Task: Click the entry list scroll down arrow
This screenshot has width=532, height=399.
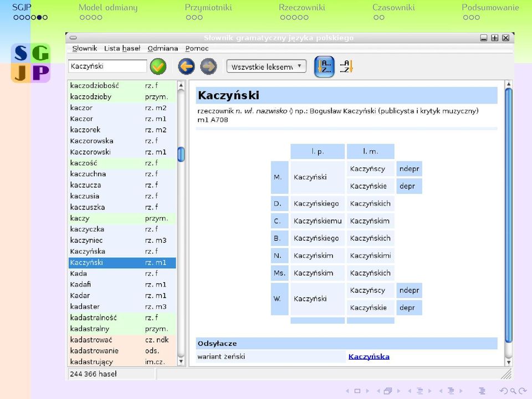Action: (181, 362)
